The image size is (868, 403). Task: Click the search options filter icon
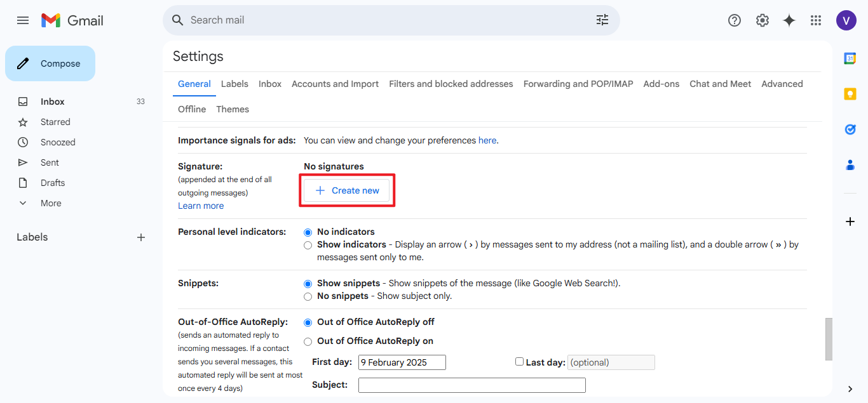602,20
